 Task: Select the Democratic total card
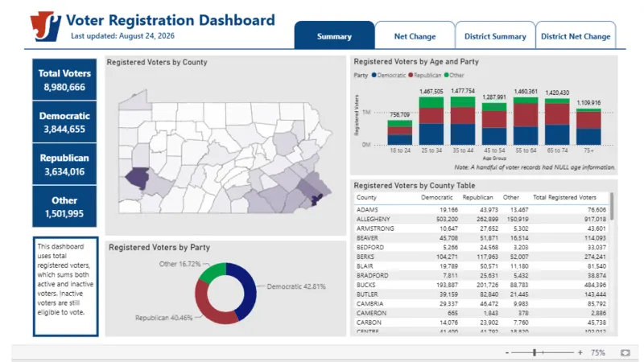coord(64,122)
